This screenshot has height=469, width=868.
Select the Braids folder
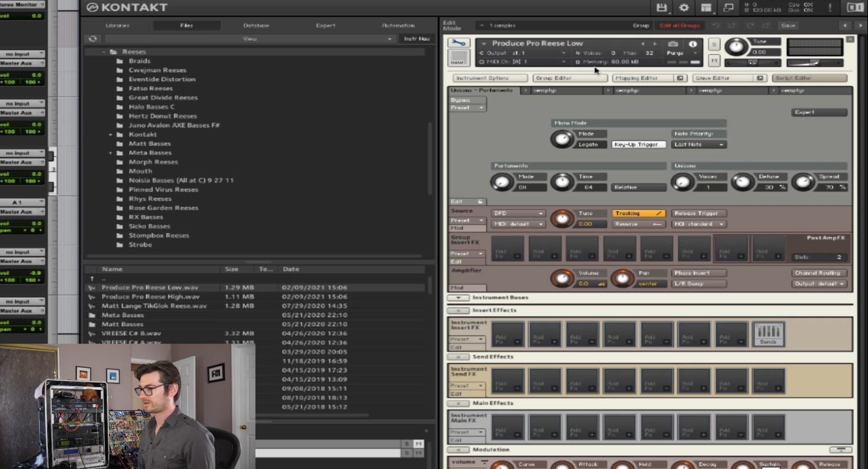coord(139,61)
